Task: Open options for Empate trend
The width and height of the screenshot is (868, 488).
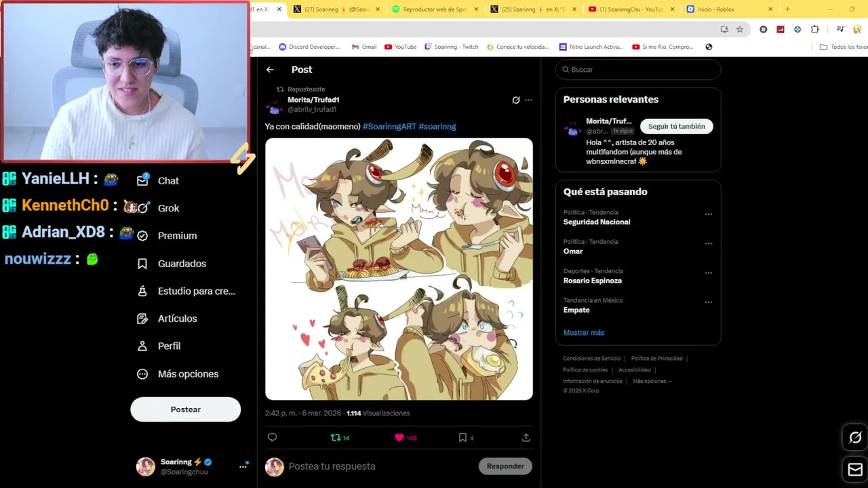Action: [709, 302]
